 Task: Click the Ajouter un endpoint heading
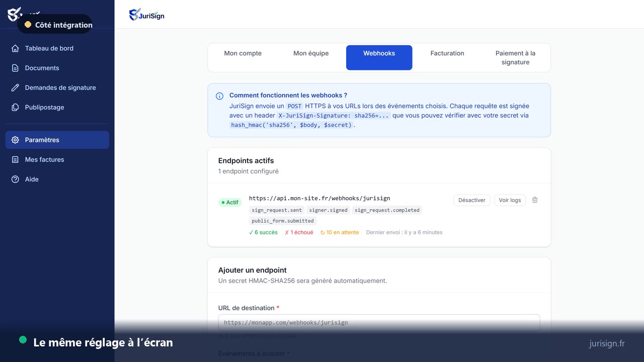253,270
